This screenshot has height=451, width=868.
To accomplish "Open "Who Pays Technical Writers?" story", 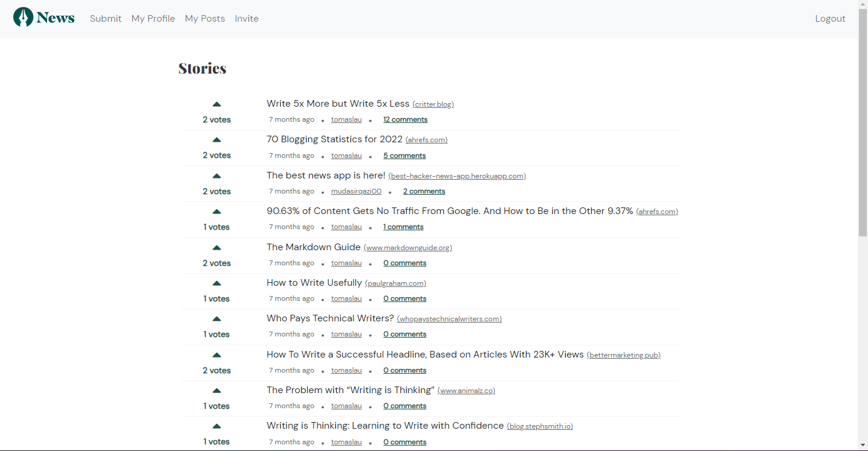I will tap(330, 318).
